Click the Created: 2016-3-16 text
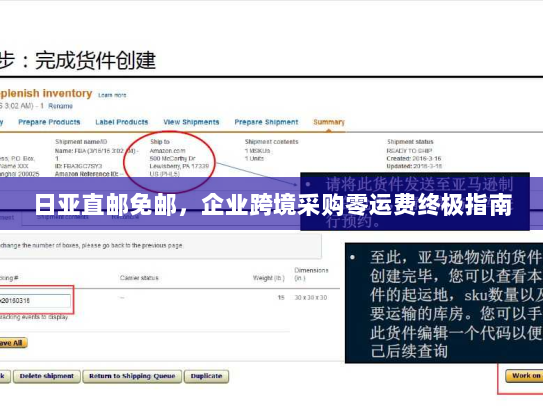Viewport: 543px width, 408px height. [414, 158]
